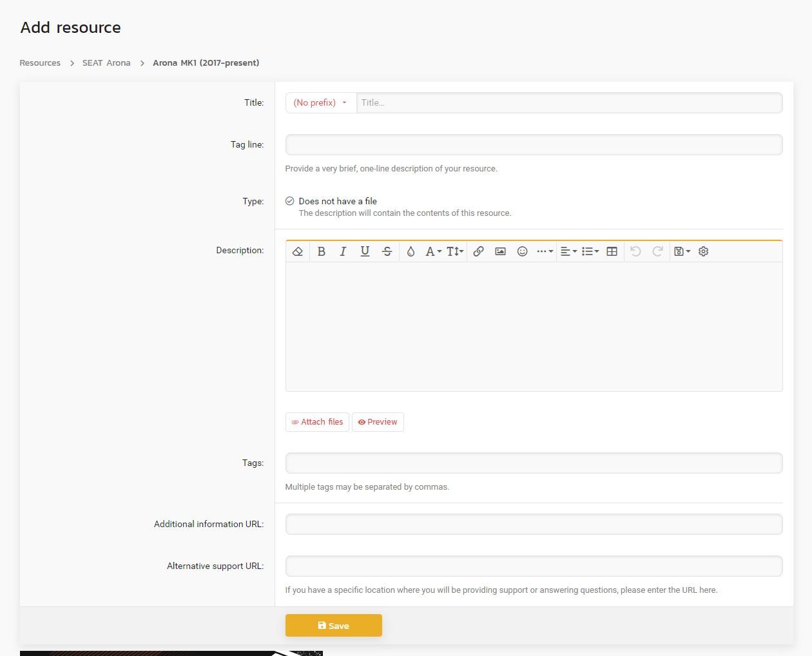Open the (No prefix) dropdown
The height and width of the screenshot is (656, 812).
click(320, 102)
